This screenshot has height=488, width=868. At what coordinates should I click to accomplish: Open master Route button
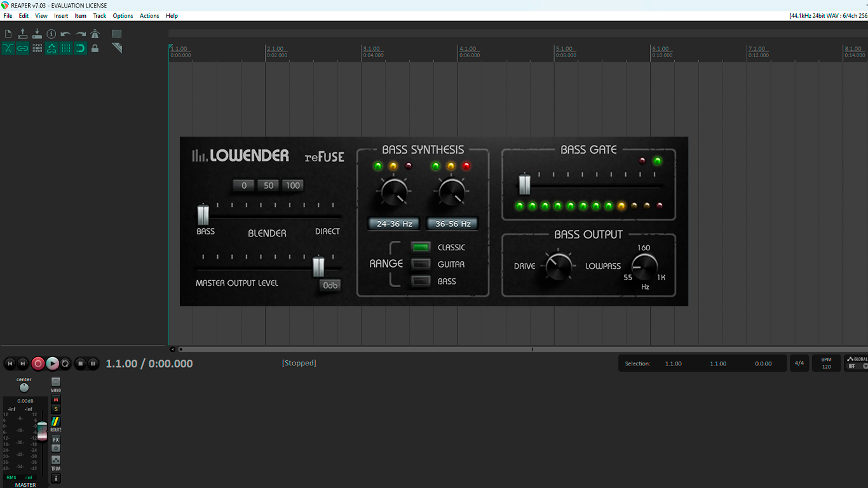(56, 421)
